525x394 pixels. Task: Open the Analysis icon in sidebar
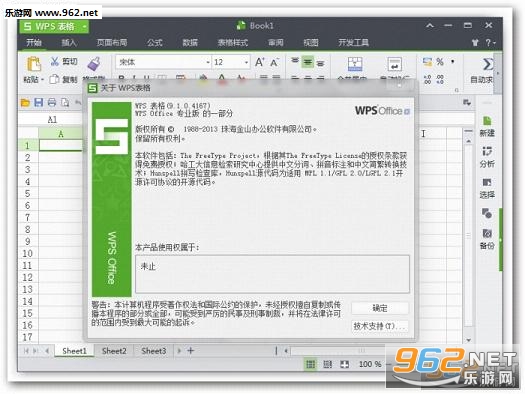pos(487,151)
